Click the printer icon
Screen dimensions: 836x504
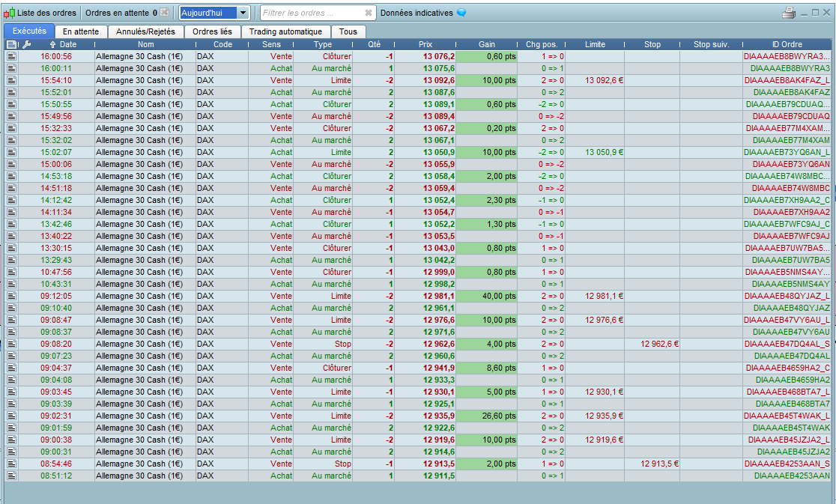pyautogui.click(x=789, y=13)
